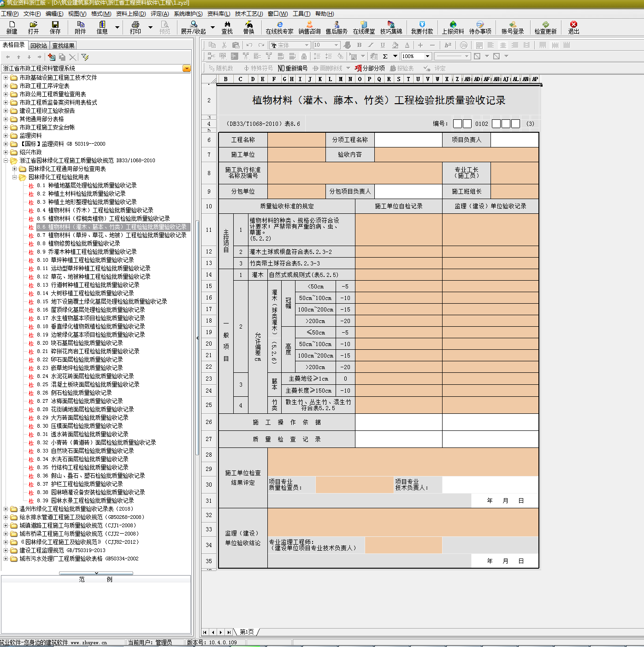644x647 pixels.
Task: Open the font size 10 dropdown
Action: 337,45
